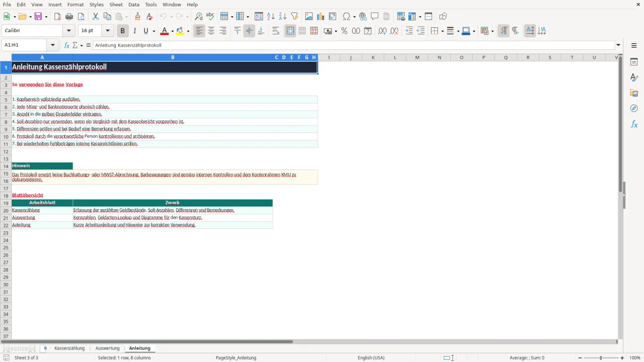Click the Cut scissors icon

[x=96, y=17]
